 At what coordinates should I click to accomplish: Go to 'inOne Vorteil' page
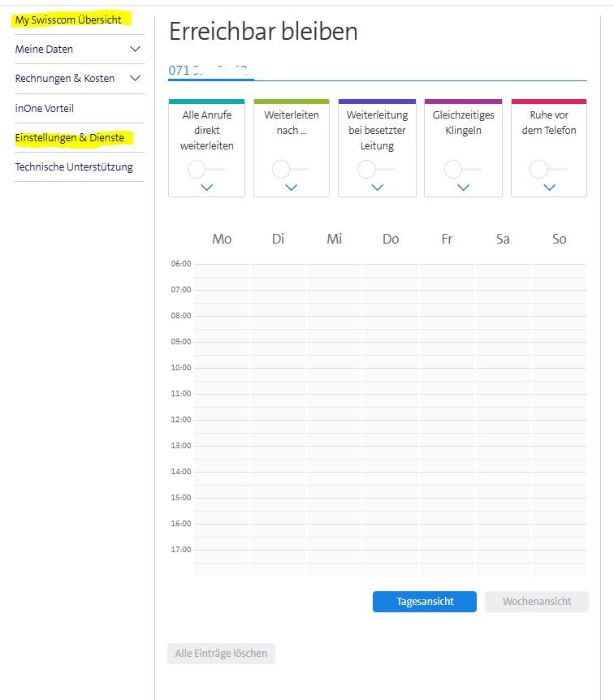[x=45, y=108]
